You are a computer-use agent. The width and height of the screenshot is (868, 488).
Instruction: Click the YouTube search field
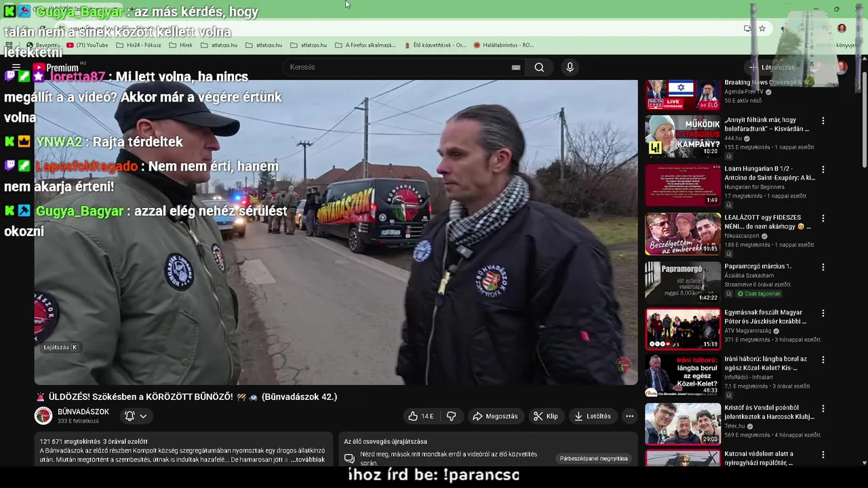[397, 67]
